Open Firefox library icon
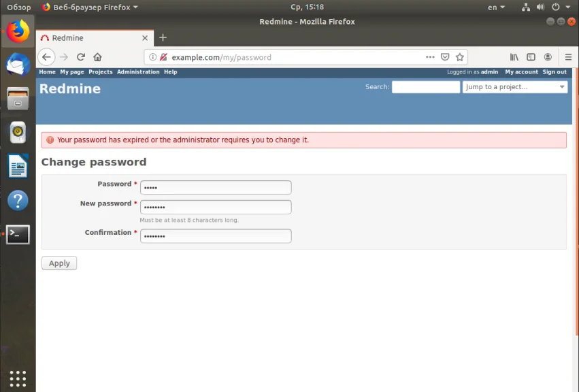This screenshot has width=579, height=392. [514, 57]
